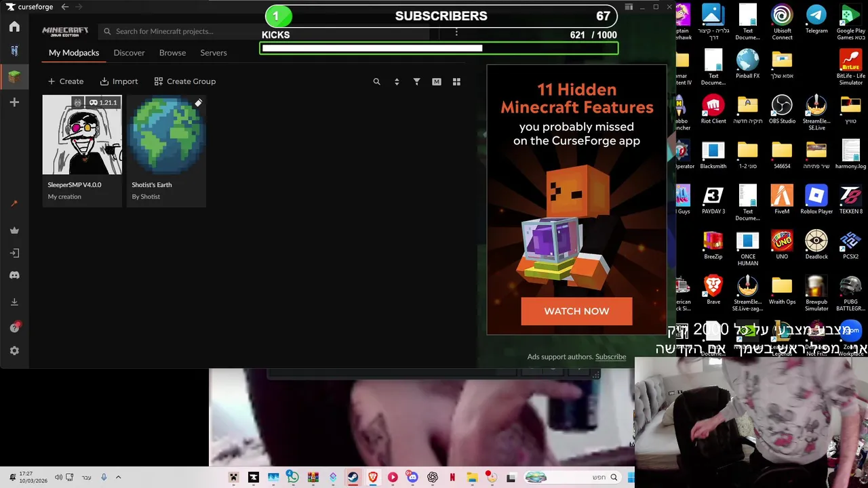
Task: Open the orange wand icon in sidebar
Action: tap(14, 203)
